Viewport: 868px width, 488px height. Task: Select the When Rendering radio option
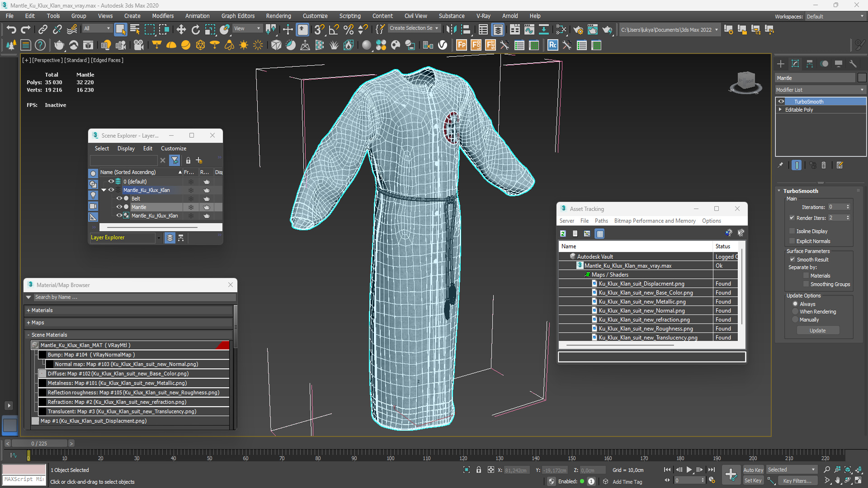coord(795,312)
